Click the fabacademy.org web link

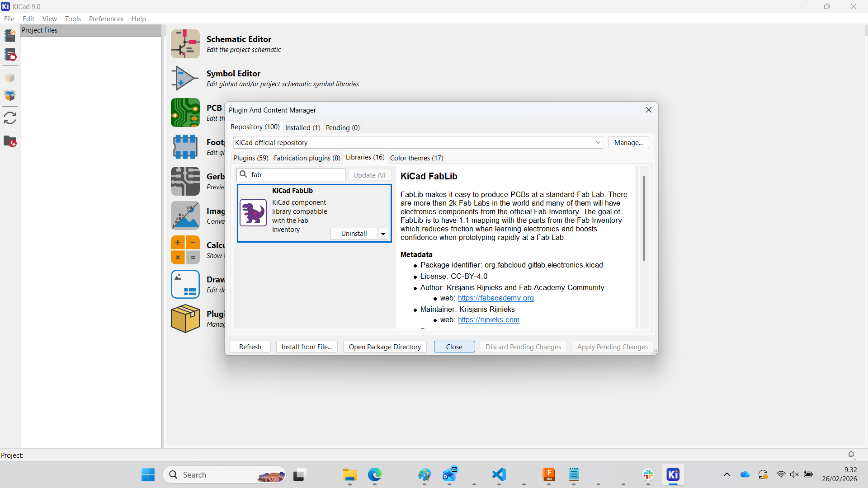(496, 298)
